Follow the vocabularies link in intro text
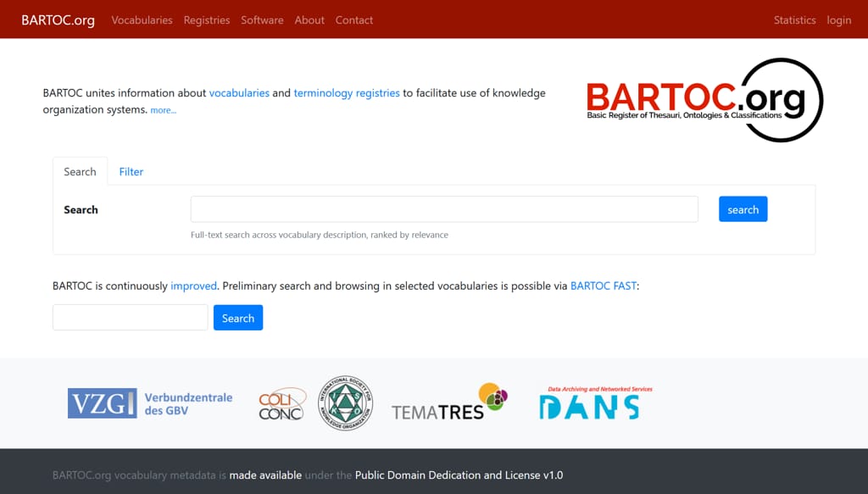 click(239, 93)
